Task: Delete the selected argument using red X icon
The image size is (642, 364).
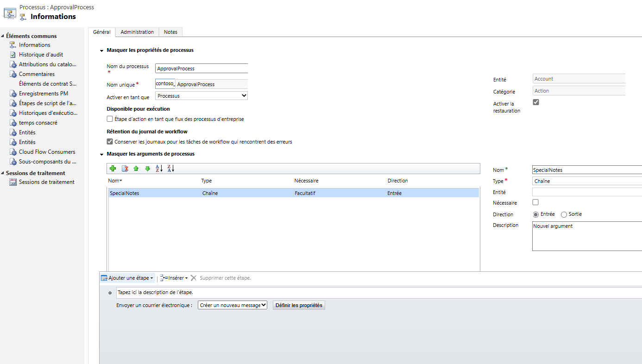Action: tap(125, 169)
